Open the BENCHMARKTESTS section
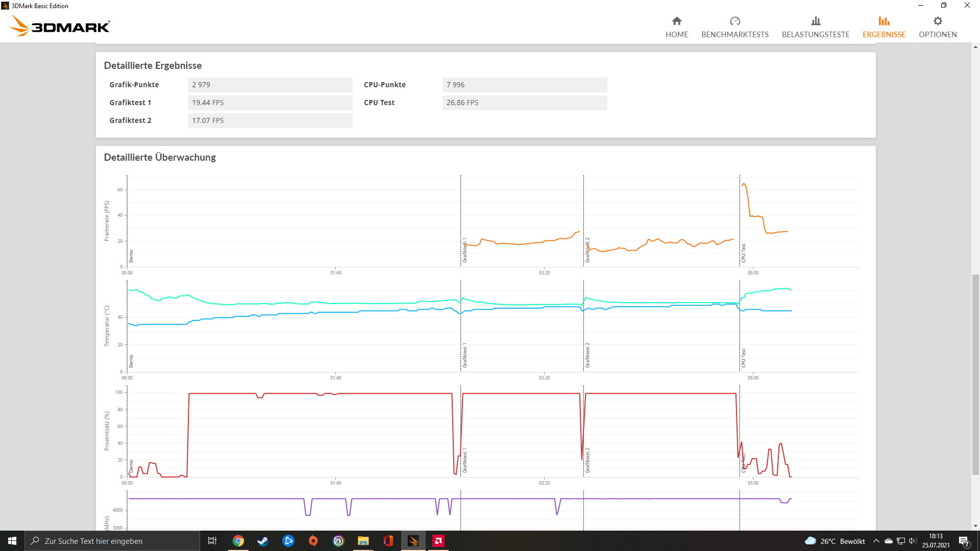Image resolution: width=980 pixels, height=551 pixels. 734,27
